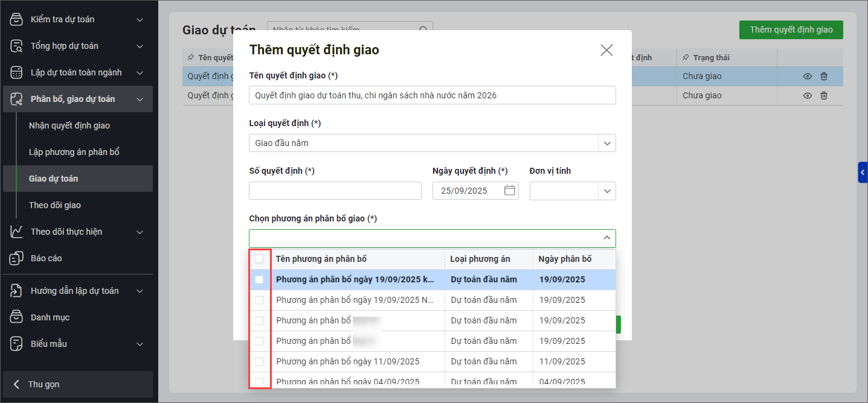868x403 pixels.
Task: Click the eye icon in first table row
Action: (x=807, y=77)
